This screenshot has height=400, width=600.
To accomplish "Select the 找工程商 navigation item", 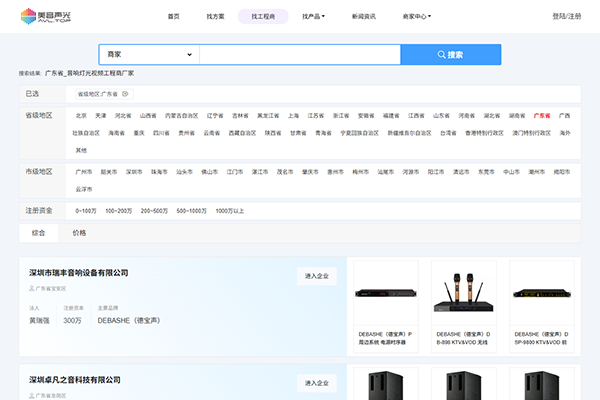I will (x=263, y=16).
